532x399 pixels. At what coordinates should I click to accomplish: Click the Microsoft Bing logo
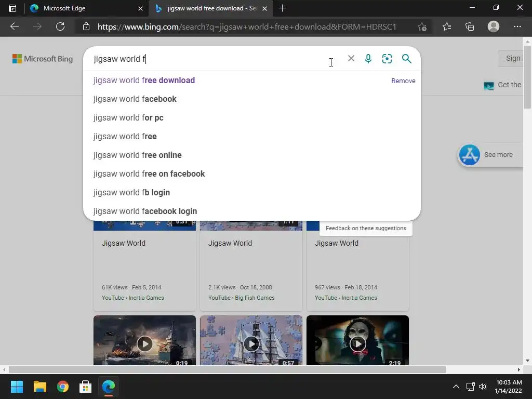43,59
